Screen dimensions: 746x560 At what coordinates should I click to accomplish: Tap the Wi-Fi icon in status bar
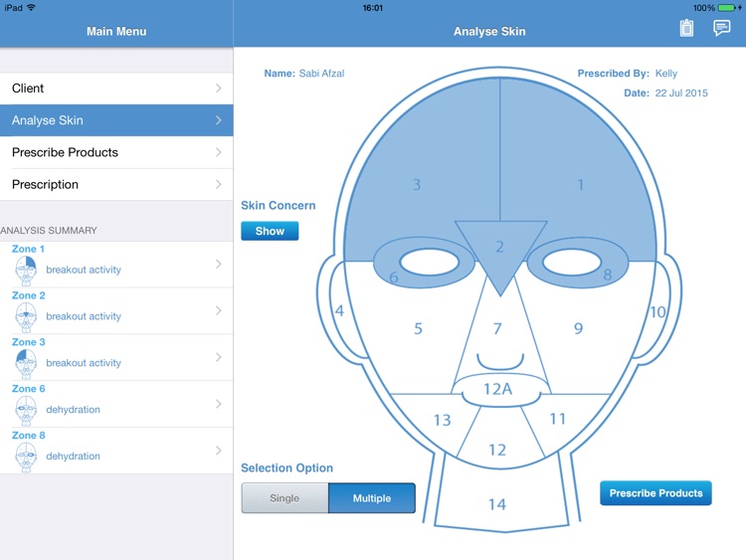click(x=31, y=7)
